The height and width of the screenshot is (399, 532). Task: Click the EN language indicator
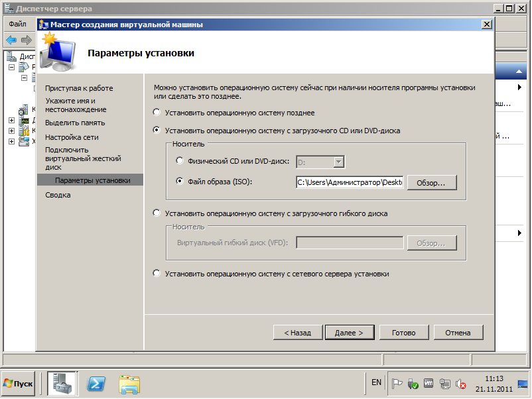point(376,382)
